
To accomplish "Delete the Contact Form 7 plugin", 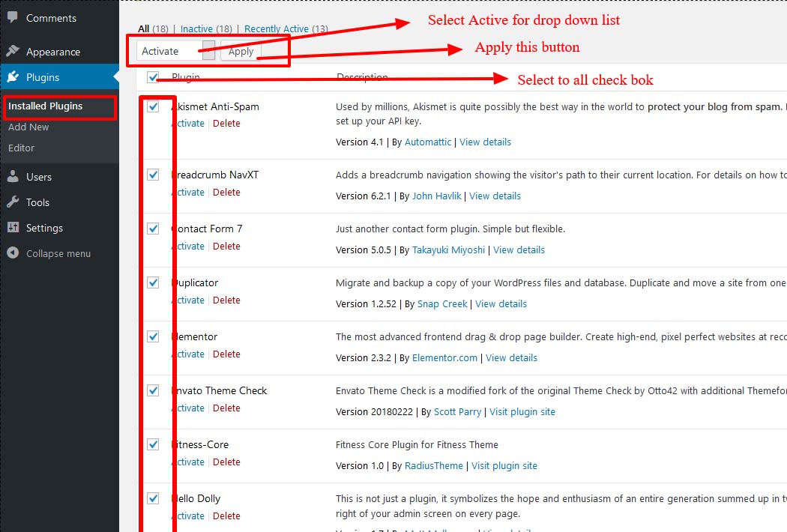I will click(x=226, y=246).
